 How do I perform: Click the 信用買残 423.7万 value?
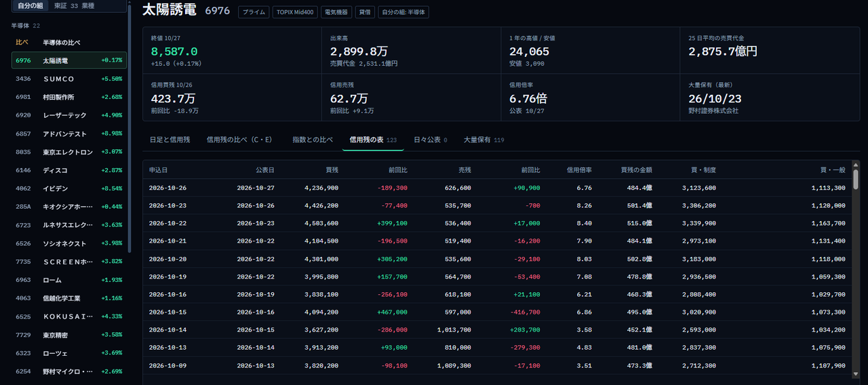coord(172,98)
